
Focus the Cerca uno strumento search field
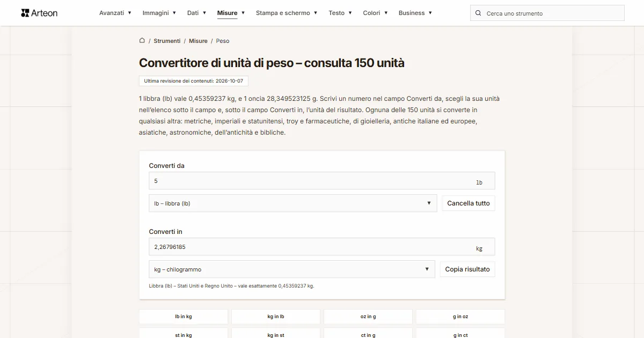(547, 13)
